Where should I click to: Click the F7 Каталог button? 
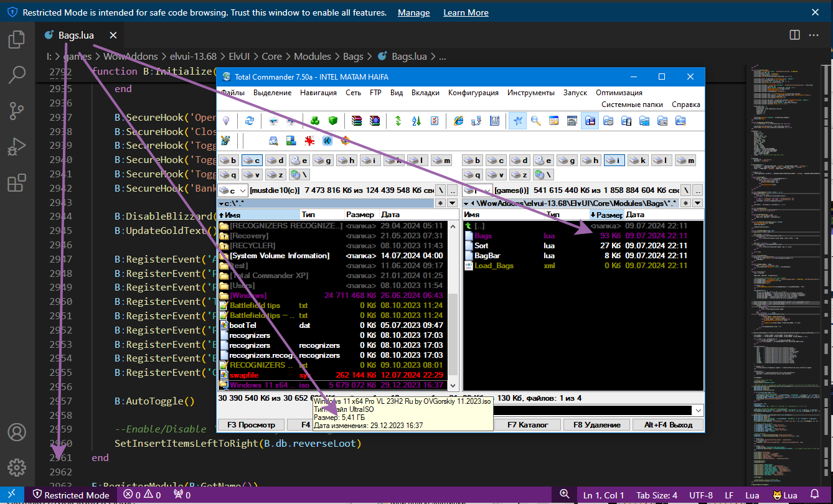526,424
